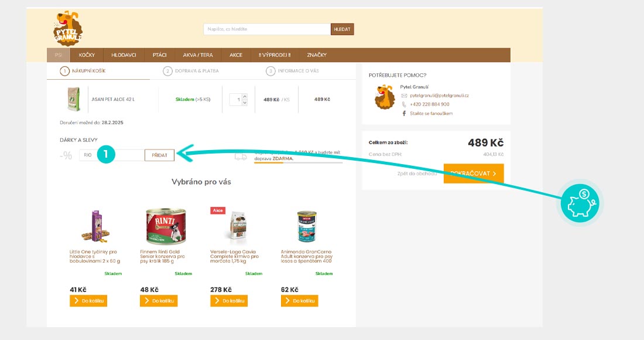The image size is (644, 340).
Task: Click the free shipping progress bar
Action: click(298, 163)
